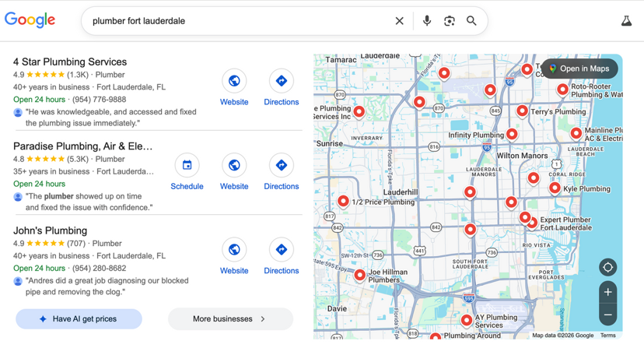Clear the search box with the X icon

point(399,21)
